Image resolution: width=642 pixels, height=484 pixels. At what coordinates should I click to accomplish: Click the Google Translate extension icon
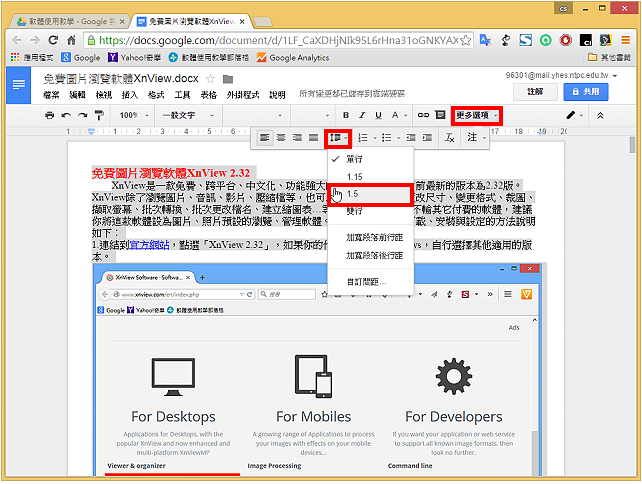[x=485, y=40]
